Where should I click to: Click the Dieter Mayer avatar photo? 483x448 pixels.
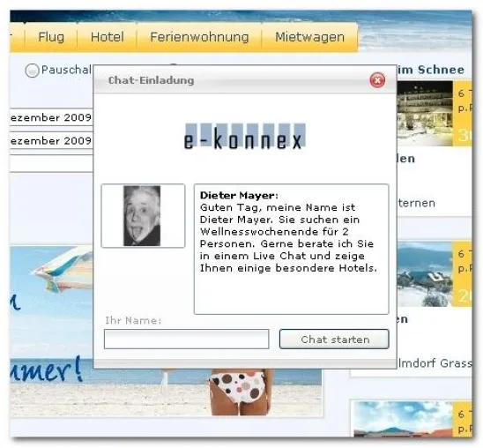click(142, 216)
